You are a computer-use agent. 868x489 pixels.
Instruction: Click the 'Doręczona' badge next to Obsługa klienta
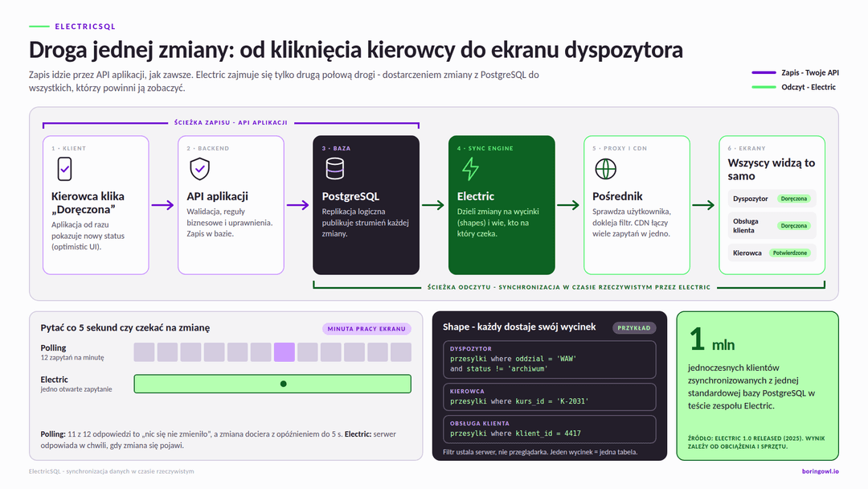pyautogui.click(x=794, y=226)
